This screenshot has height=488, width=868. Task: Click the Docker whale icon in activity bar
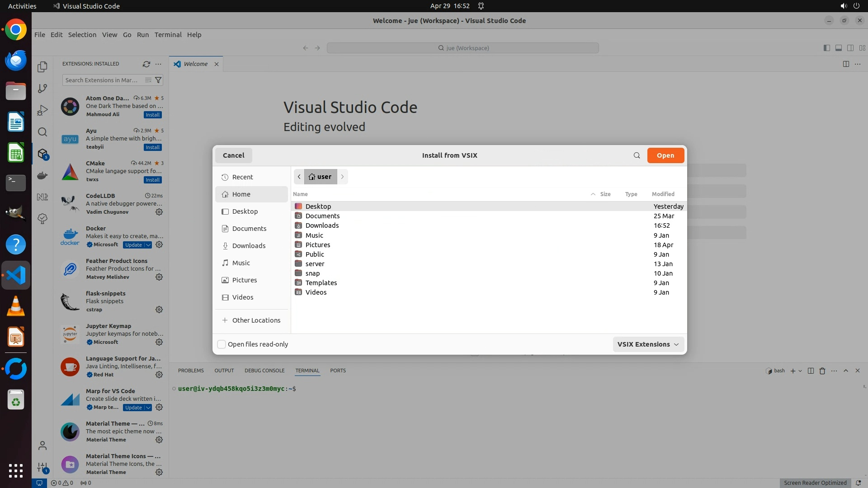coord(42,175)
